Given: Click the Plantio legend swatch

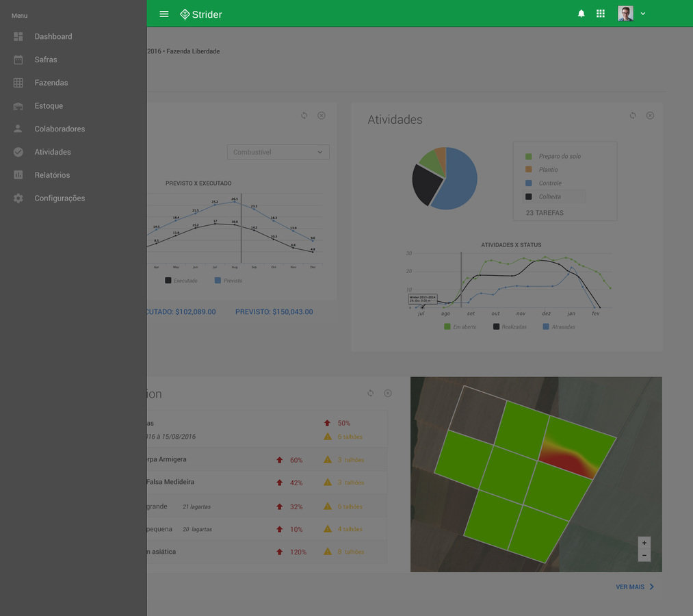Looking at the screenshot, I should 529,169.
